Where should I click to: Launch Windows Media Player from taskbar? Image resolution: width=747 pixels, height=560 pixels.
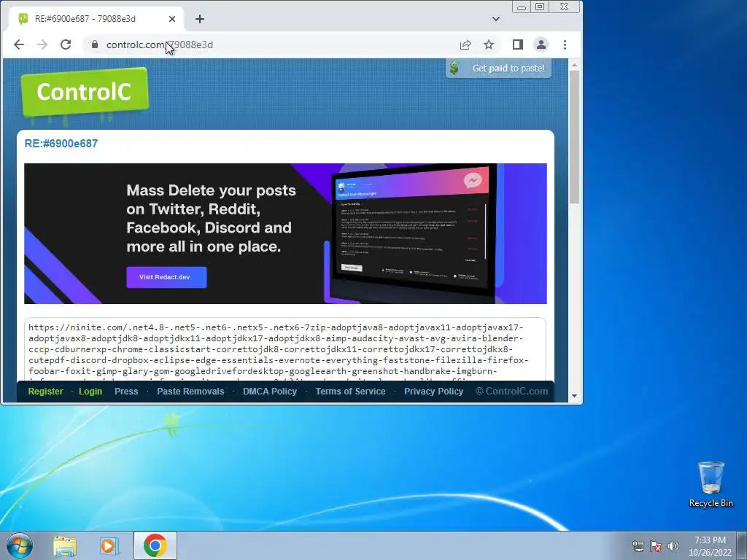(109, 545)
